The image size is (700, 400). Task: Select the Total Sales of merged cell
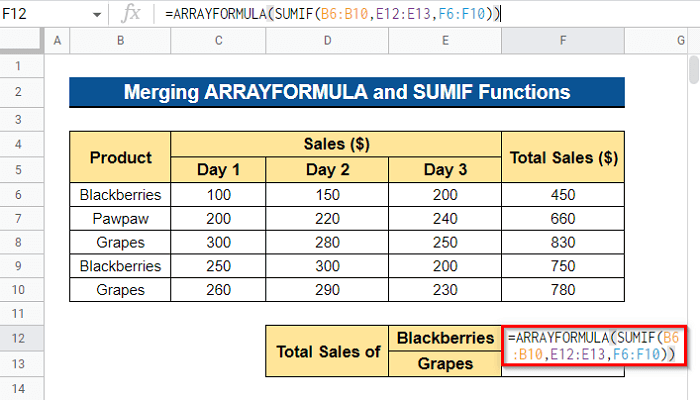pos(330,350)
